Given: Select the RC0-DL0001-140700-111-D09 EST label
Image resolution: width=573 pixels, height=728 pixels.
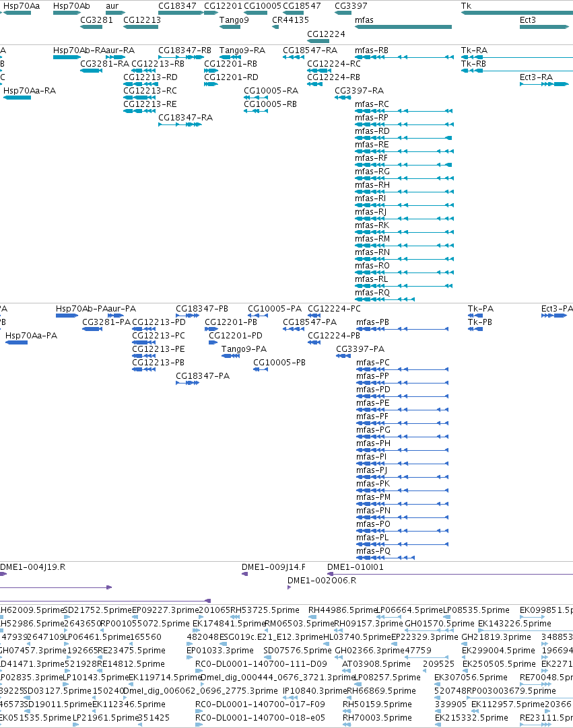Looking at the screenshot, I should click(x=261, y=664).
